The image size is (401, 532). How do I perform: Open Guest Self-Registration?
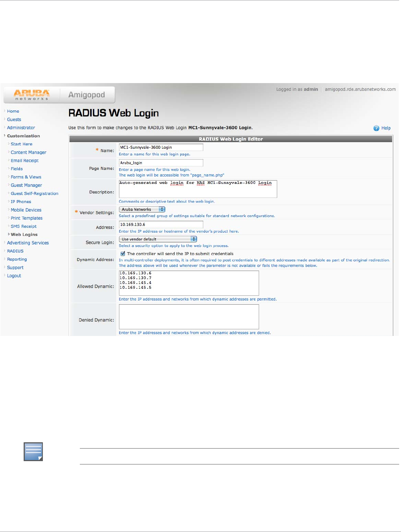[34, 193]
